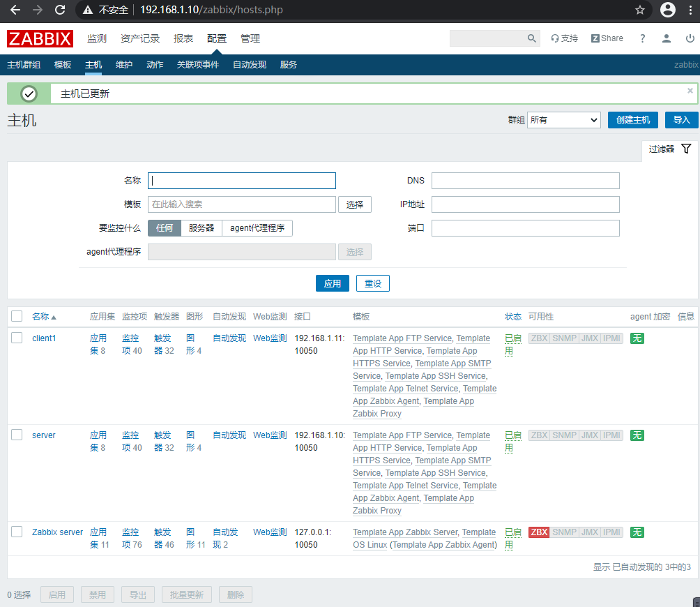The height and width of the screenshot is (607, 700).
Task: Tick the select-all hosts checkbox
Action: pyautogui.click(x=17, y=316)
